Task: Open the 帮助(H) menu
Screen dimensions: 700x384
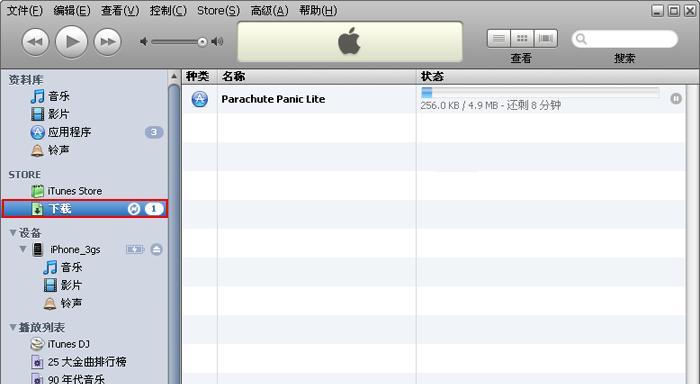Action: click(318, 10)
